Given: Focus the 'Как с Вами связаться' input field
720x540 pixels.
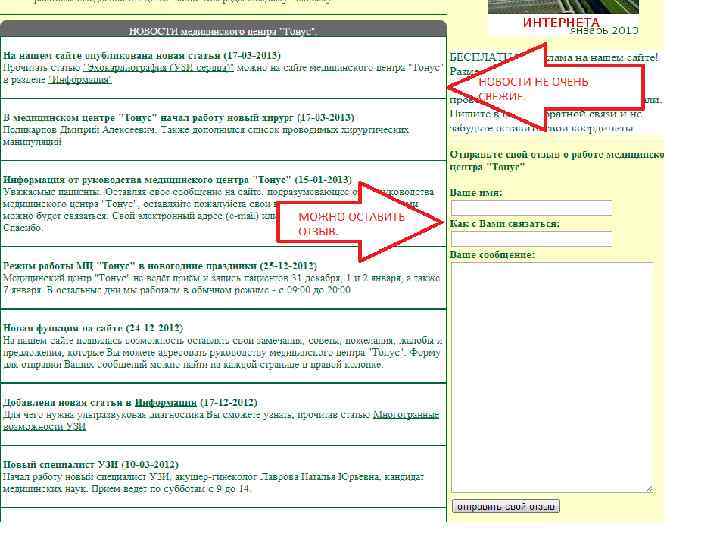Looking at the screenshot, I should (x=531, y=239).
